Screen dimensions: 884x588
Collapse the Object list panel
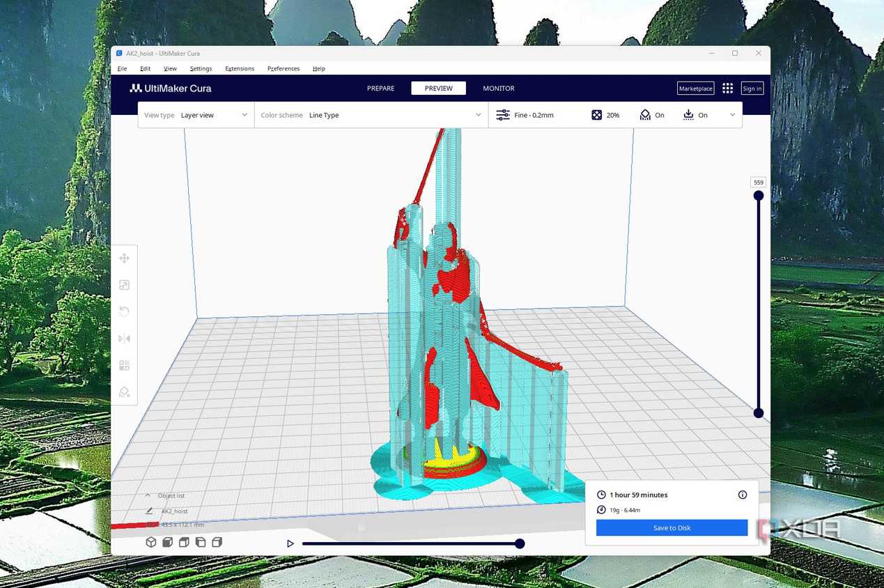(148, 495)
